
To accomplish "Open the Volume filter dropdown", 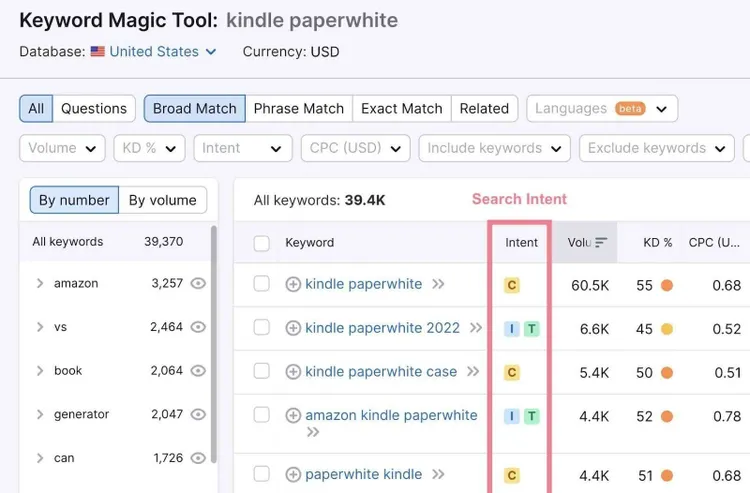I will [x=62, y=148].
